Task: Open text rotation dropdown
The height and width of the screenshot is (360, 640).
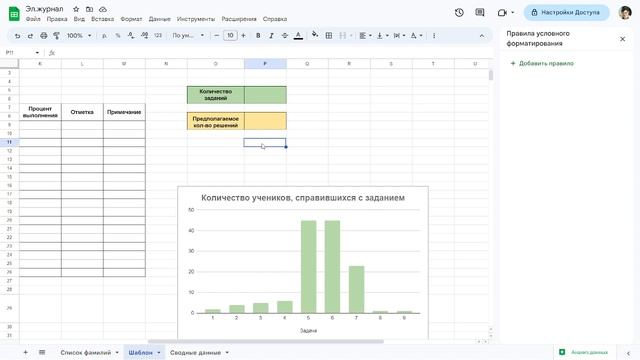Action: 416,36
